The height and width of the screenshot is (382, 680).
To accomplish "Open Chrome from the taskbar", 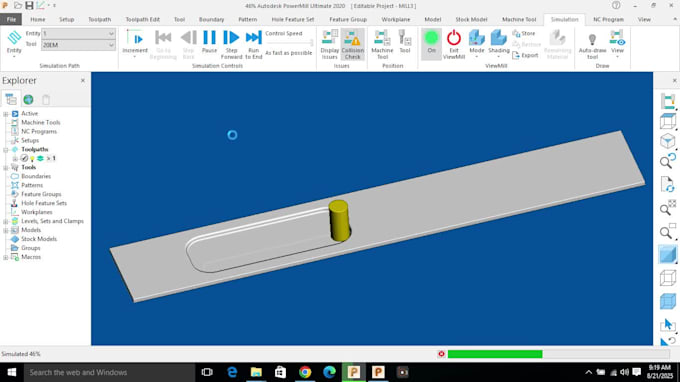I will click(305, 372).
